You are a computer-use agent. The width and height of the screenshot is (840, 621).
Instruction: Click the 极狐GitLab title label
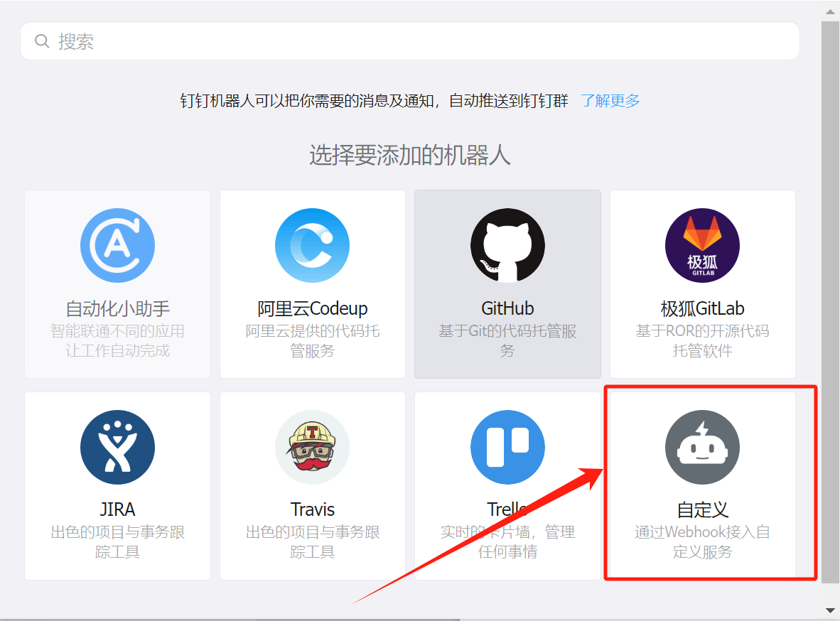tap(702, 308)
